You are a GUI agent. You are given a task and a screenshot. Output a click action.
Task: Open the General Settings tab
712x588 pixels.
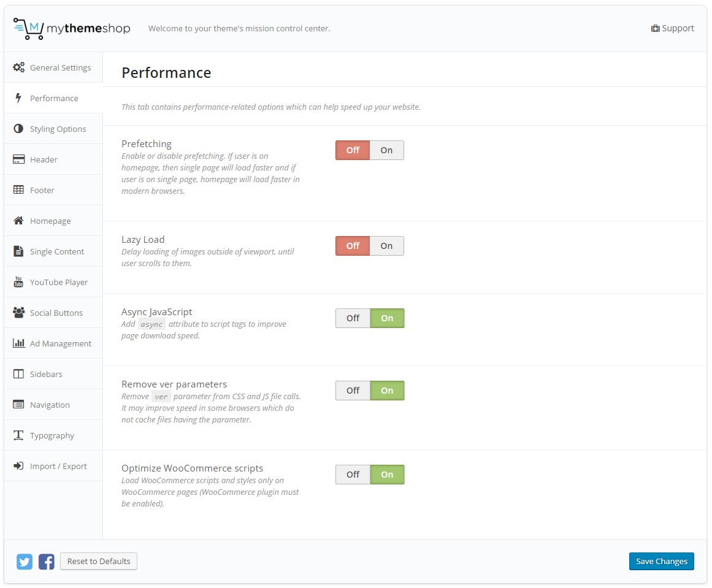click(x=53, y=67)
